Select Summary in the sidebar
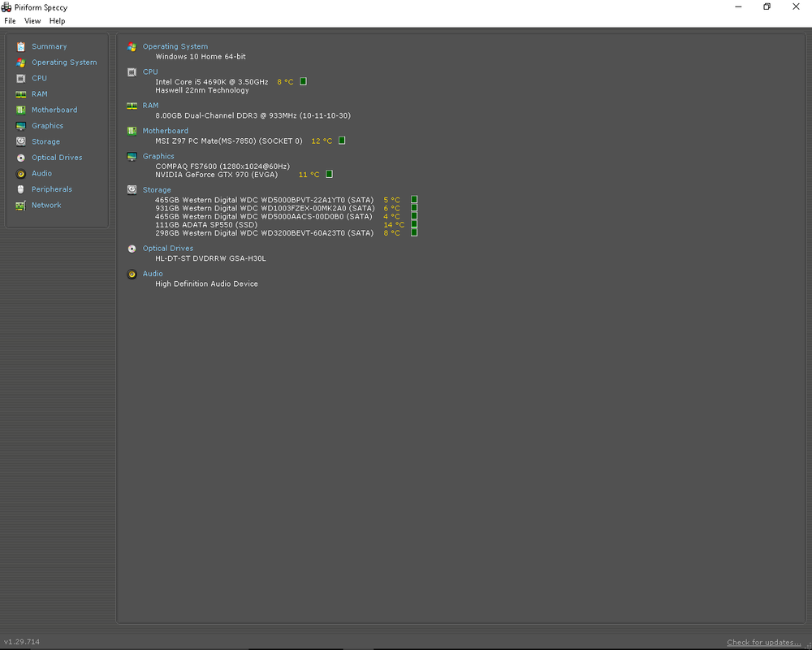 pyautogui.click(x=50, y=46)
